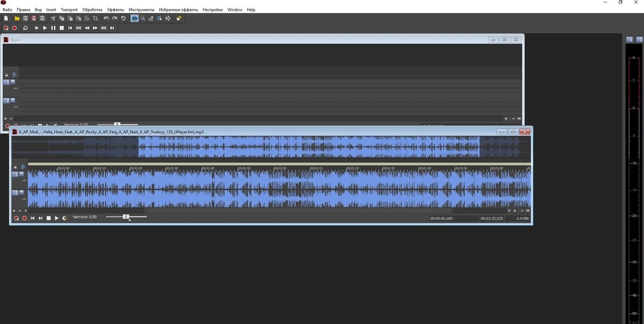Toggle channel 1 in Звук 1 window
The width and height of the screenshot is (644, 324).
pos(6,82)
